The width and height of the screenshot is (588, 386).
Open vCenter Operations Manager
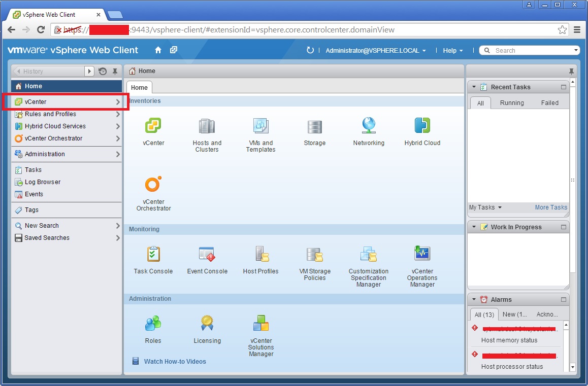(x=422, y=253)
